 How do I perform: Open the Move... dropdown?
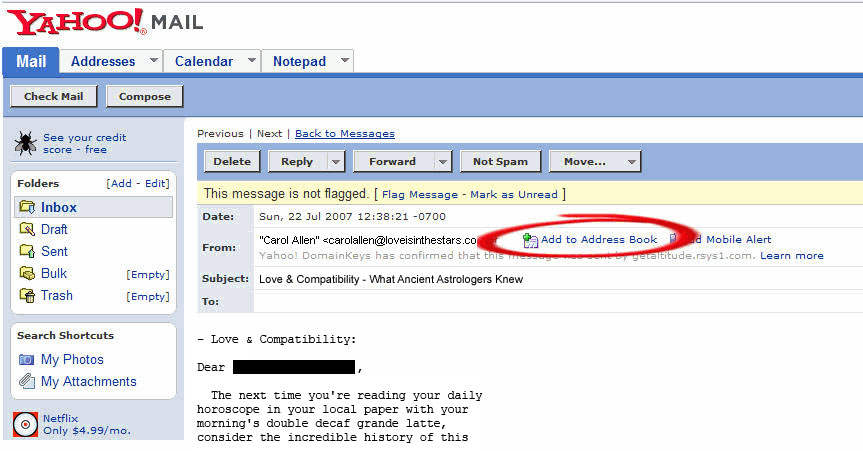[595, 162]
